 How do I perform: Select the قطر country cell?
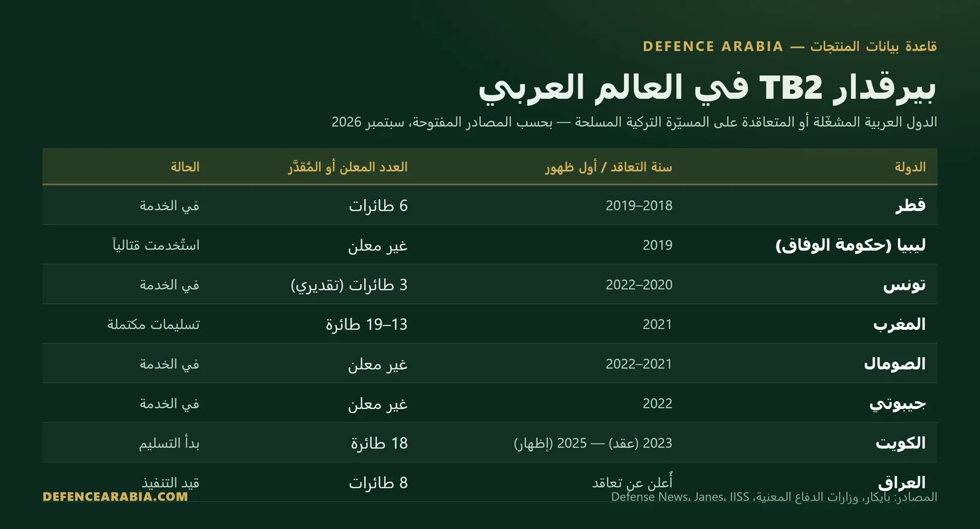pos(910,205)
